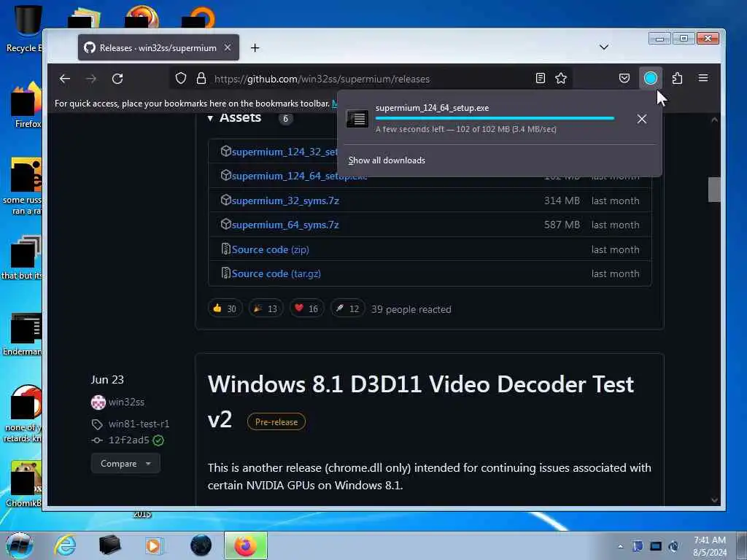The height and width of the screenshot is (560, 747).
Task: Download Source code (zip)
Action: click(270, 249)
